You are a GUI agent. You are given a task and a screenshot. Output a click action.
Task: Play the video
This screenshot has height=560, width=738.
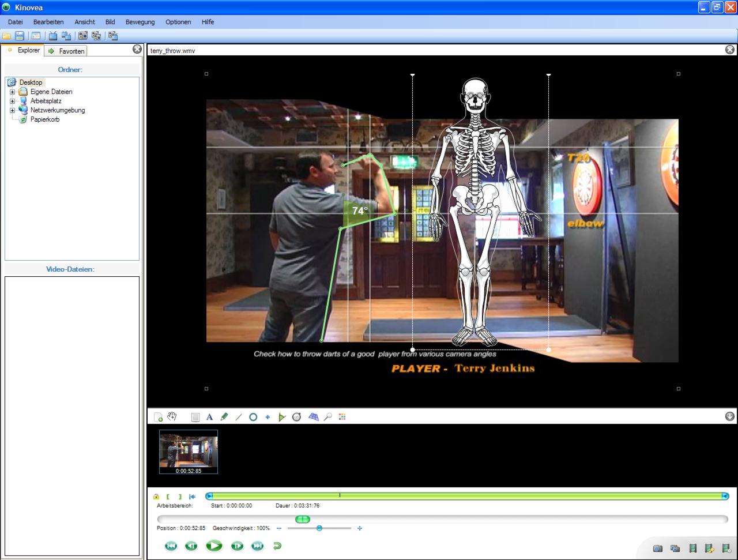[214, 545]
